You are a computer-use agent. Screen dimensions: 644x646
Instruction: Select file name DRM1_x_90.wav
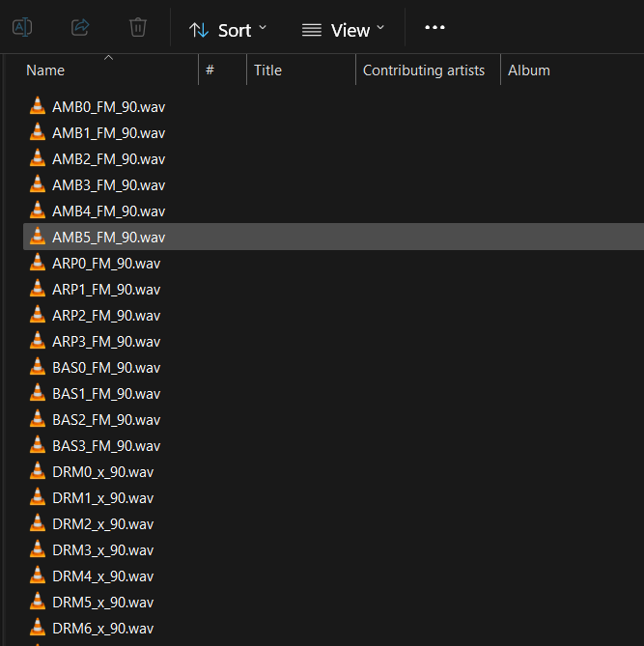point(103,498)
